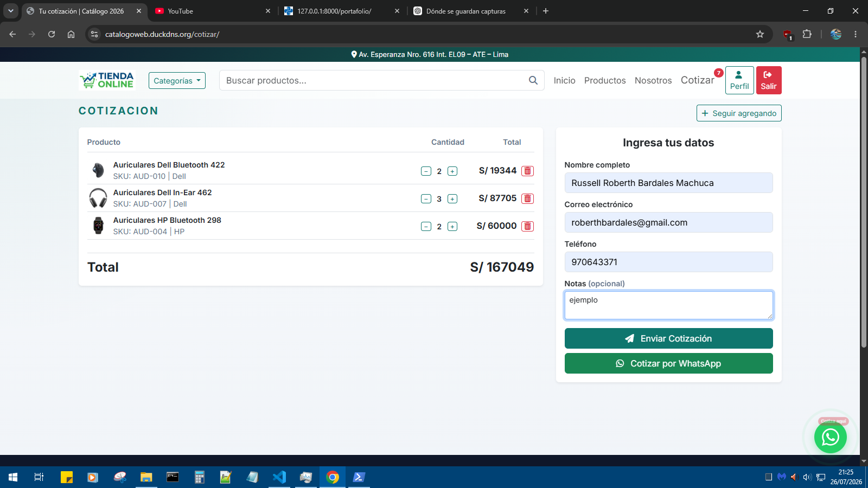Reload the page
868x488 pixels.
[x=52, y=34]
